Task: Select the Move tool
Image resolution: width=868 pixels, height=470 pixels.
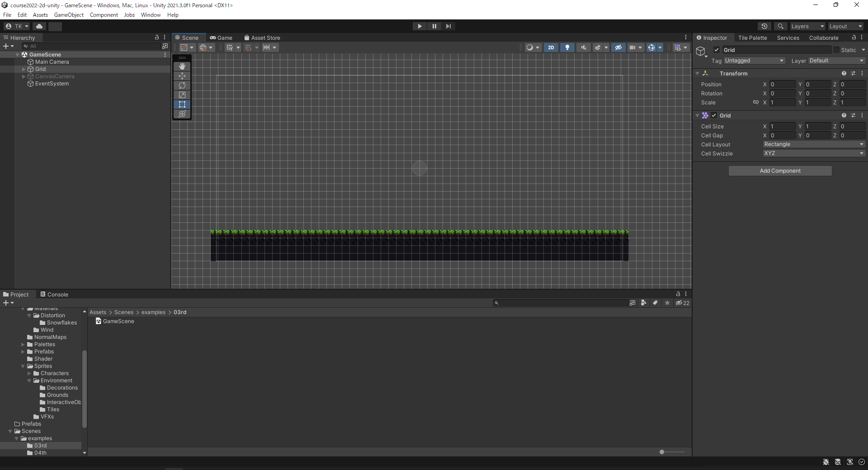Action: (182, 75)
